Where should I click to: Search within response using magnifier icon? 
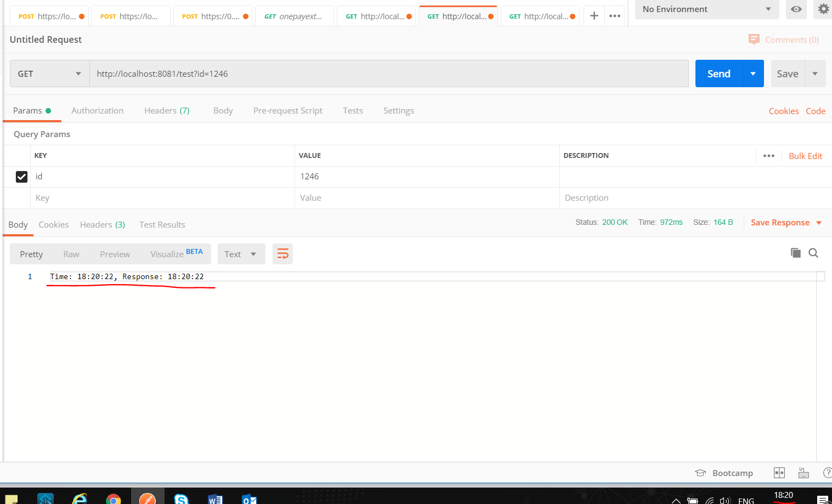coord(813,253)
